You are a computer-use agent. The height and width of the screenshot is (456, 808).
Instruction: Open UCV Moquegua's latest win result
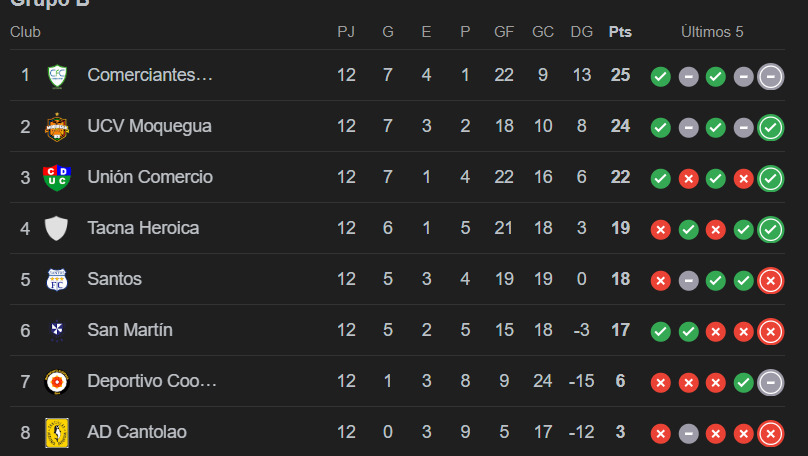(770, 127)
